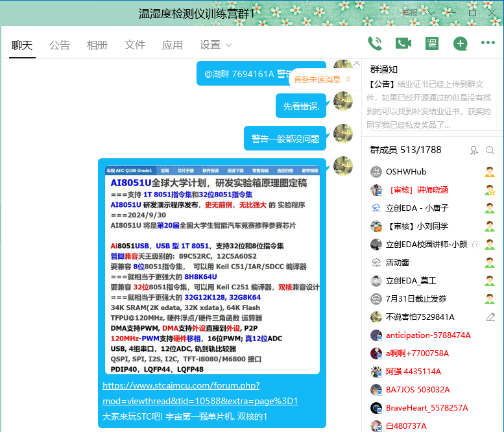Search group members with magnifier icon

[490, 150]
